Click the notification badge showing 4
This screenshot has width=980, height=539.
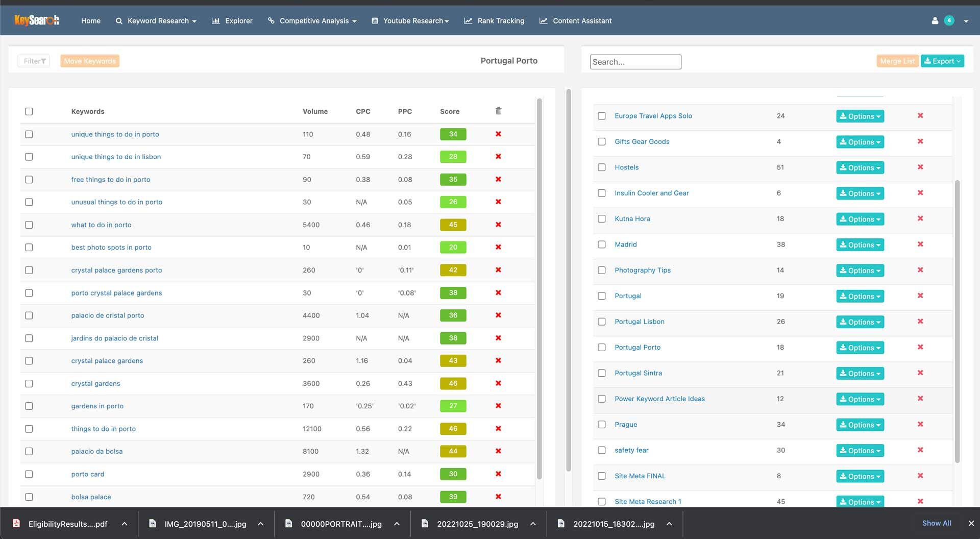[x=949, y=20]
